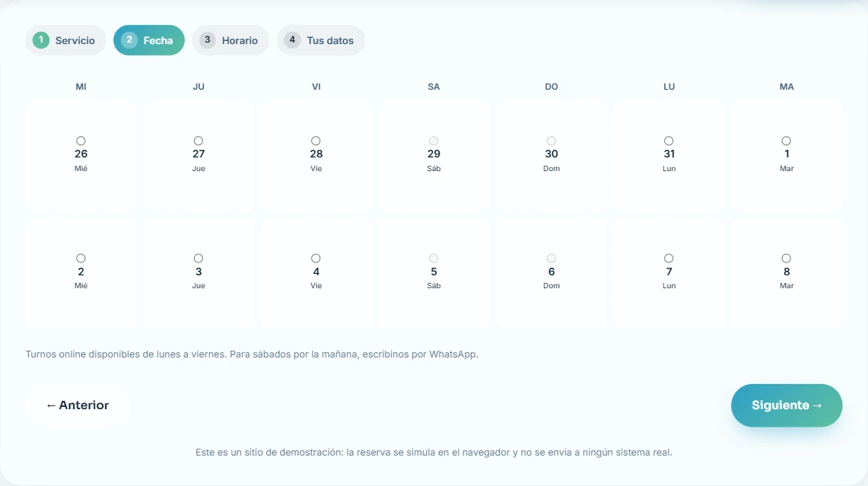868x486 pixels.
Task: Select date 27 Jue radio button
Action: coord(199,141)
